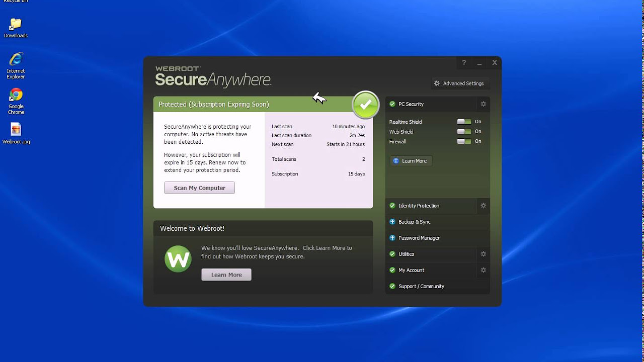Expand the Support / Community section
Viewport: 644px width, 362px height.
[x=438, y=286]
